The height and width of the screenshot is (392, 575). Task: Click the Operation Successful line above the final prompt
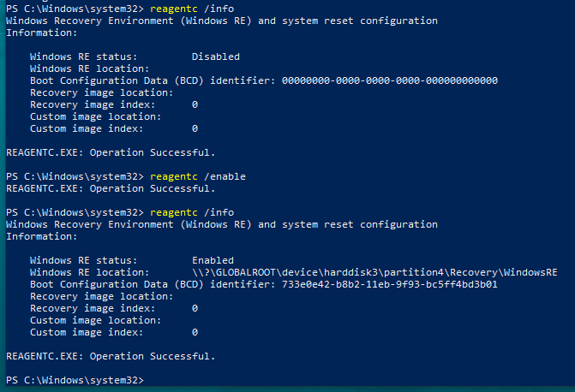pos(111,356)
